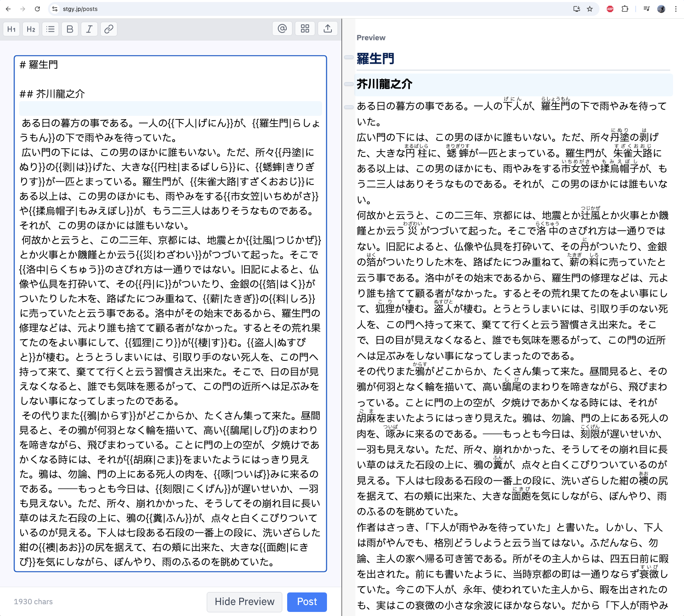Click the Hide Preview button
The width and height of the screenshot is (684, 616).
click(x=245, y=602)
